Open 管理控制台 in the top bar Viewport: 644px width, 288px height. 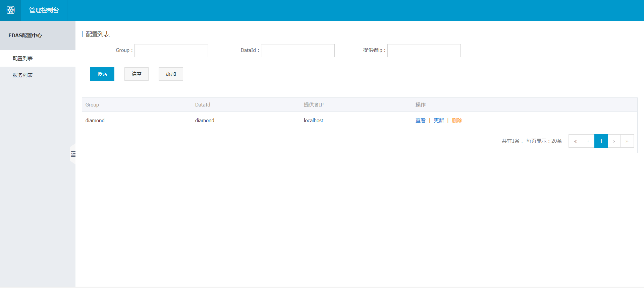pos(44,10)
